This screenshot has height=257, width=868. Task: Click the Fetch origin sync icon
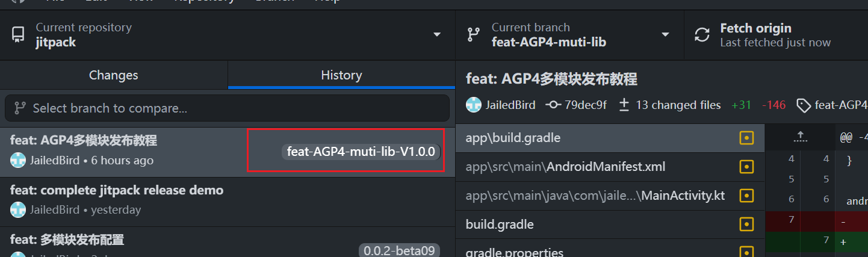(702, 35)
